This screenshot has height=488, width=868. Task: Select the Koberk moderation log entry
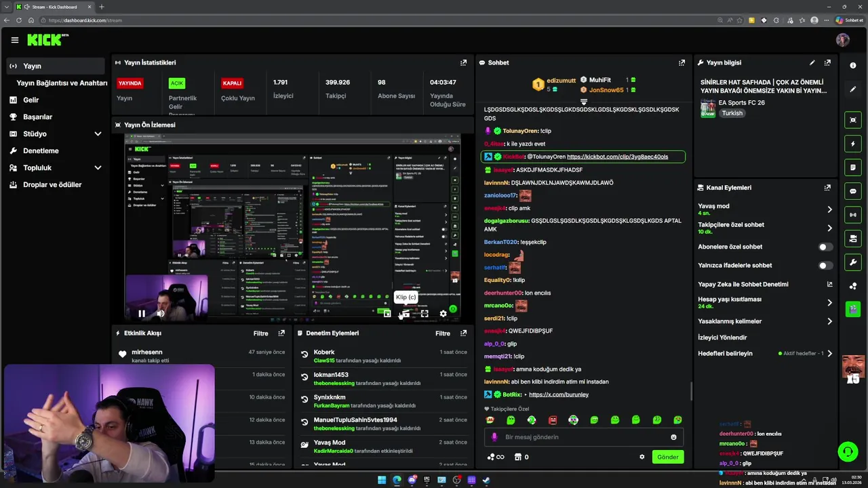pyautogui.click(x=383, y=356)
